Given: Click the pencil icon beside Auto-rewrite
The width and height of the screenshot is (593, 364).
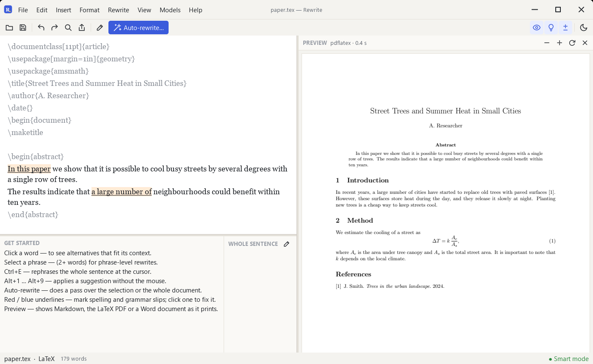Looking at the screenshot, I should (100, 28).
